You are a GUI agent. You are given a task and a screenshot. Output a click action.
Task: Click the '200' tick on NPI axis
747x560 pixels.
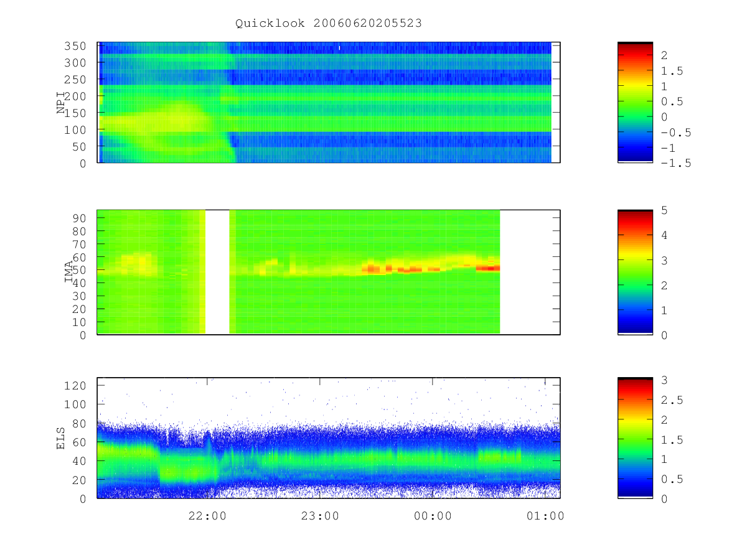76,96
